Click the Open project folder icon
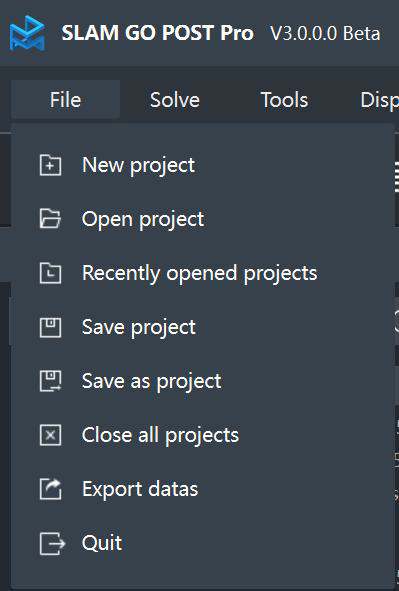The image size is (399, 591). (x=50, y=219)
